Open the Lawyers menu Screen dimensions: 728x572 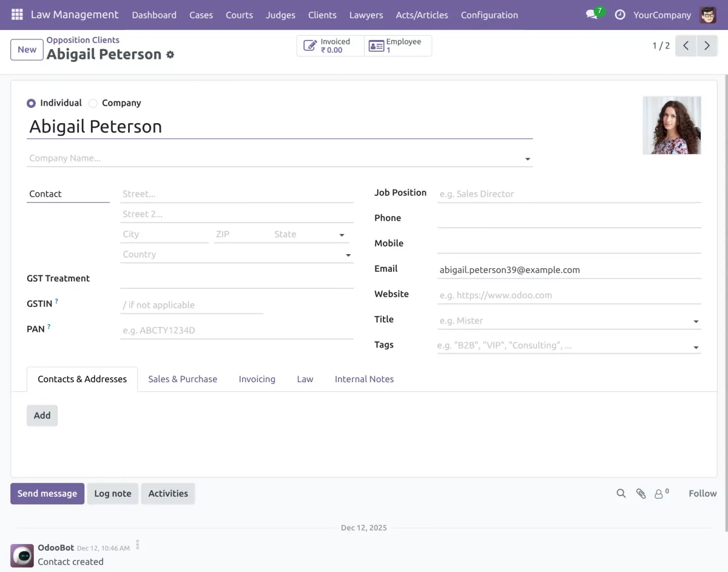tap(366, 15)
